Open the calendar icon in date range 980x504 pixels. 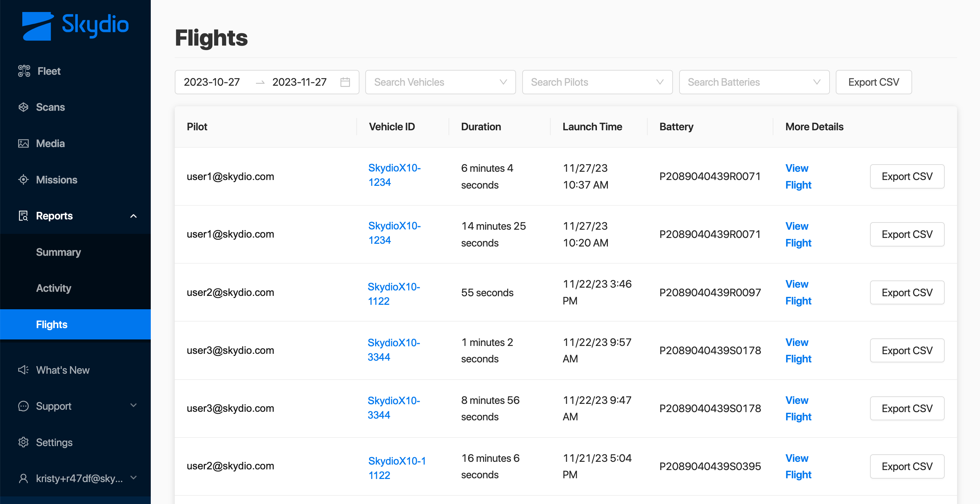tap(345, 82)
